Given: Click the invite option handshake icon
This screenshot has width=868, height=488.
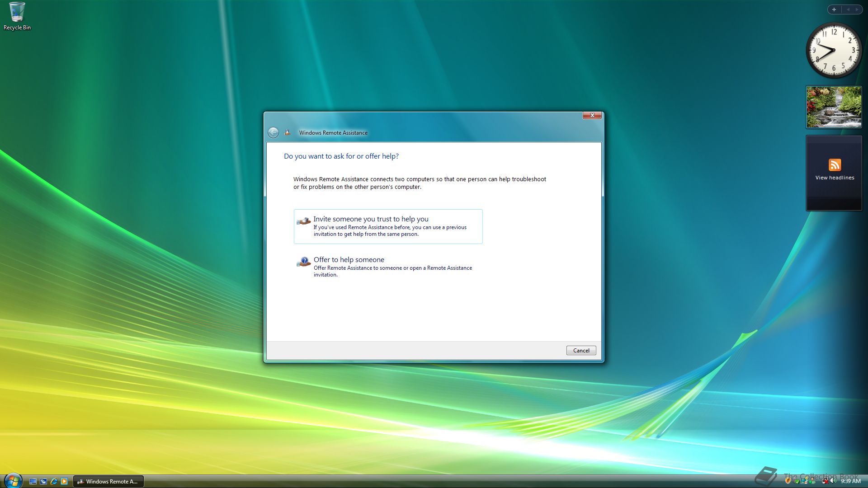Looking at the screenshot, I should [x=304, y=221].
